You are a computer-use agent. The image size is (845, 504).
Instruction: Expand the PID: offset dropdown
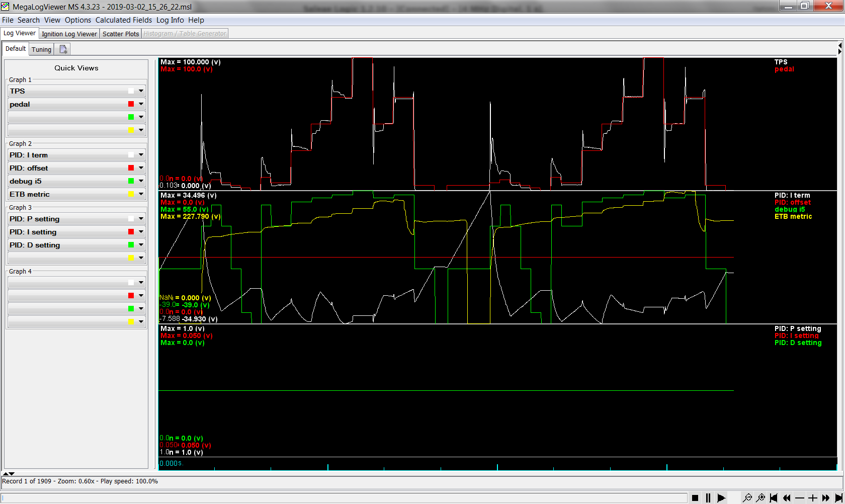[x=141, y=168]
